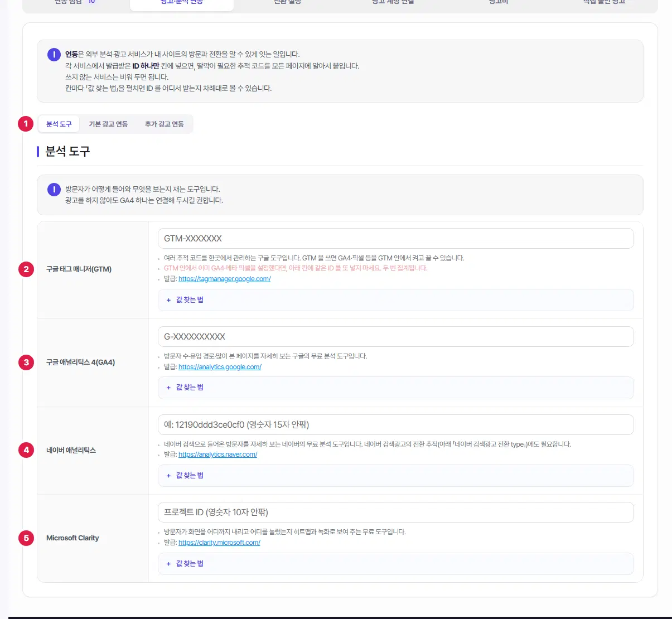Focus the GTM-XXXXXXX input field

[x=396, y=238]
